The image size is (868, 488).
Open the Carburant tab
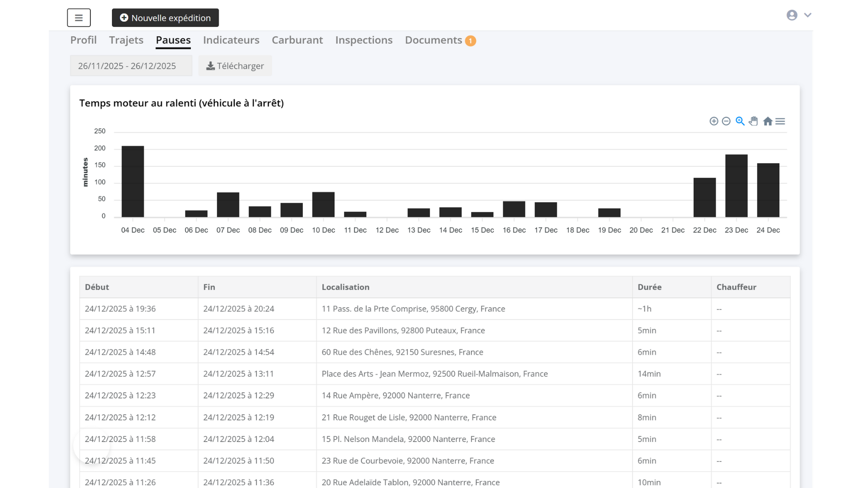pyautogui.click(x=297, y=40)
